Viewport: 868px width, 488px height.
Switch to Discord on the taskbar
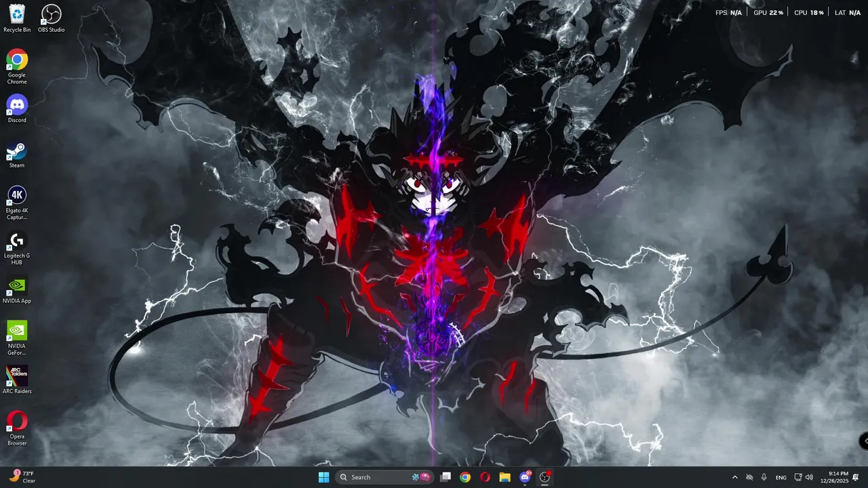coord(525,477)
